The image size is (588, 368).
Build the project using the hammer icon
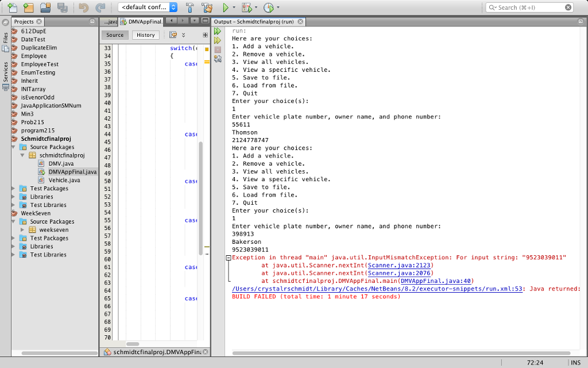(190, 7)
